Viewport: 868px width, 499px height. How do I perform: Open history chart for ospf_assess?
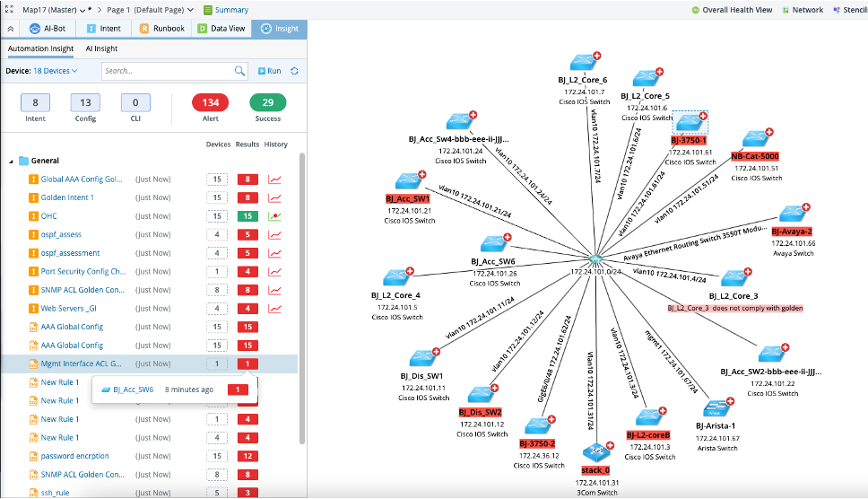click(x=274, y=235)
